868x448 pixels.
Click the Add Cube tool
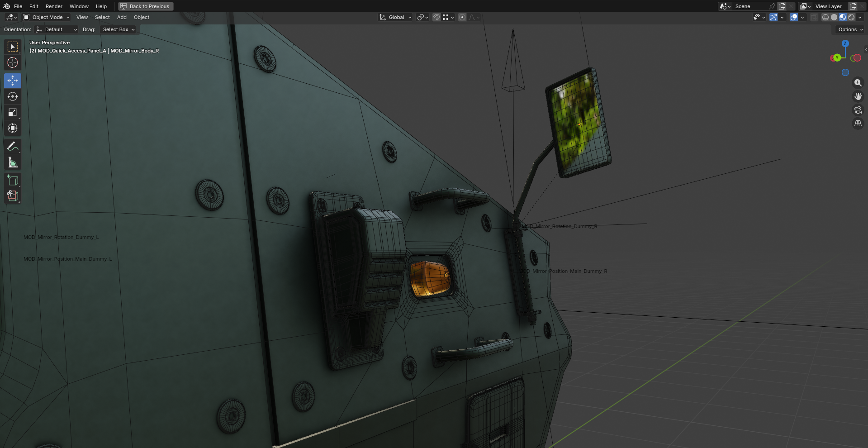pyautogui.click(x=13, y=180)
